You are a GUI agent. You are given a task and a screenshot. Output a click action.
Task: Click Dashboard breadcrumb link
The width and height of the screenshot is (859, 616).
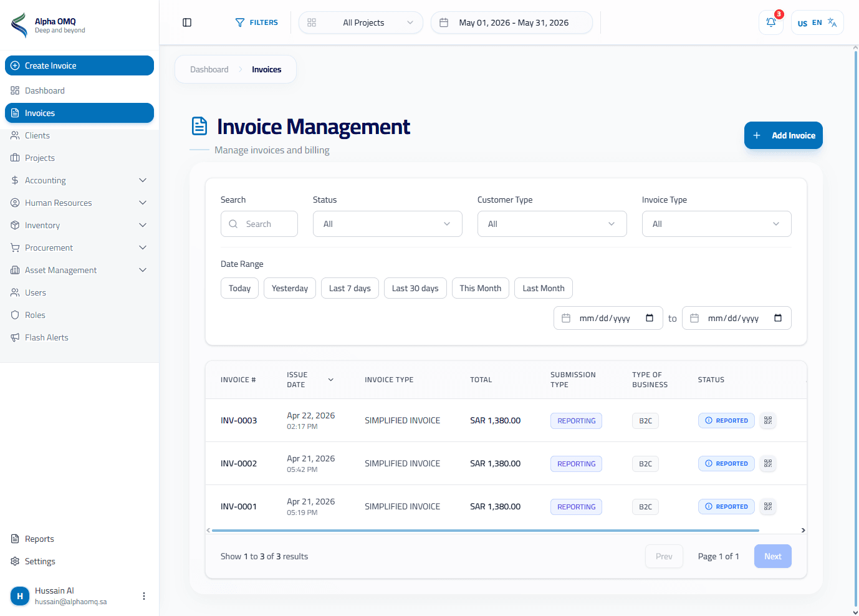coord(209,69)
